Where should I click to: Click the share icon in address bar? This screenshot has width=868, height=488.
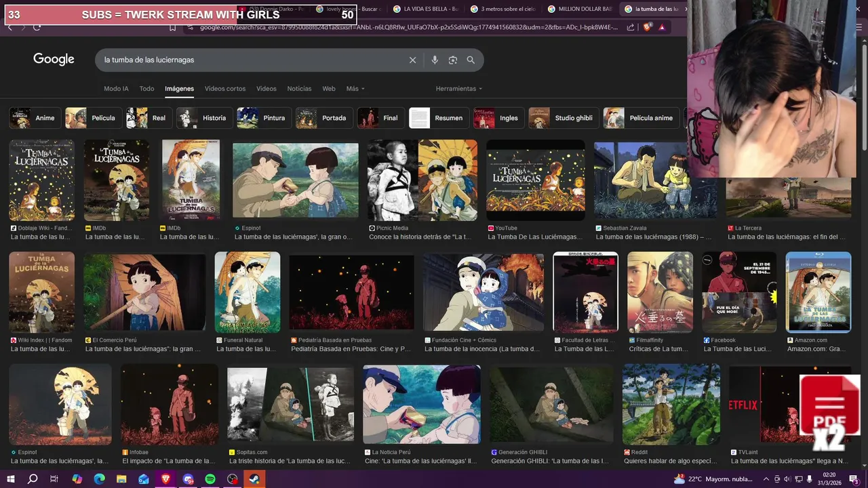[631, 27]
